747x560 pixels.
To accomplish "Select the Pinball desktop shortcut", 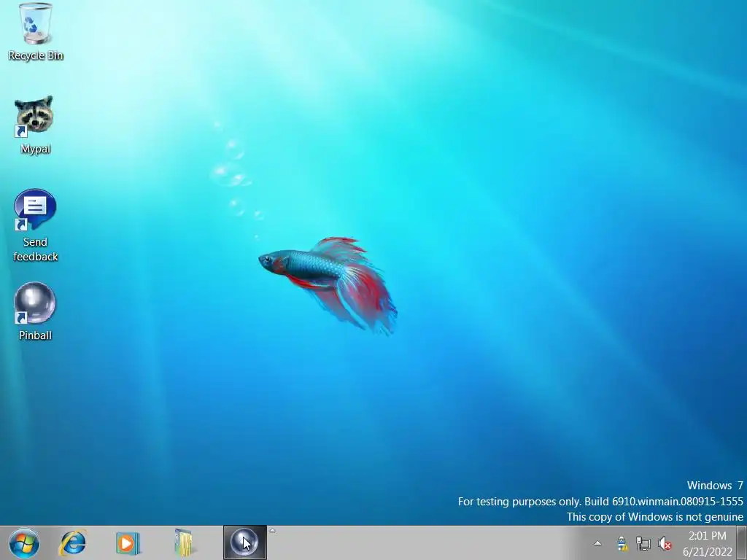I will pos(35,311).
